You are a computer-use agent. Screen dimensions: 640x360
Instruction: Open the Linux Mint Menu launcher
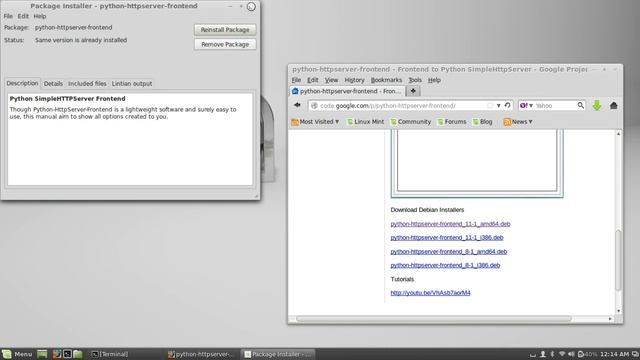tap(17, 354)
